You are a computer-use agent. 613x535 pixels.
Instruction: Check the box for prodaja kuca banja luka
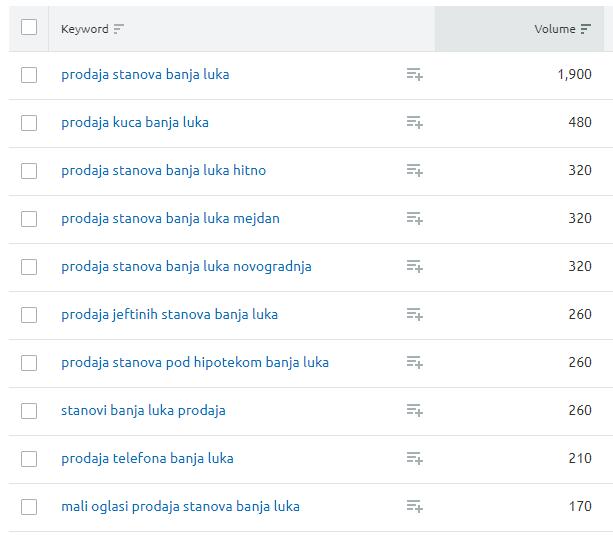29,123
